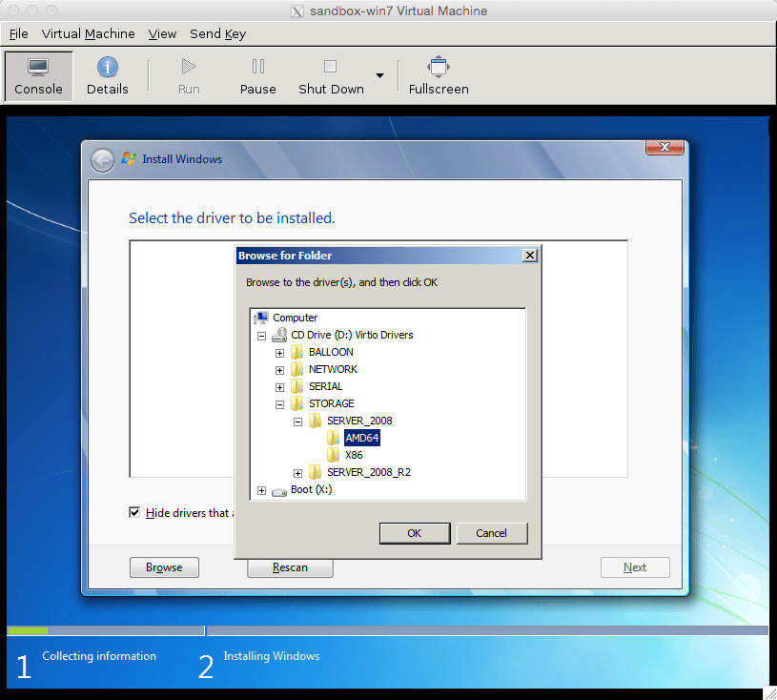Click the X86 folder icon
This screenshot has height=700, width=777.
(333, 455)
